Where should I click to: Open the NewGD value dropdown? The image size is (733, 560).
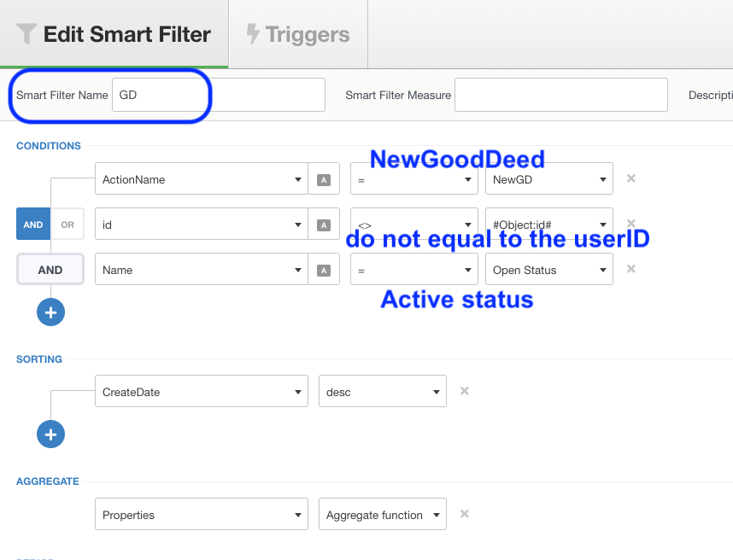549,178
